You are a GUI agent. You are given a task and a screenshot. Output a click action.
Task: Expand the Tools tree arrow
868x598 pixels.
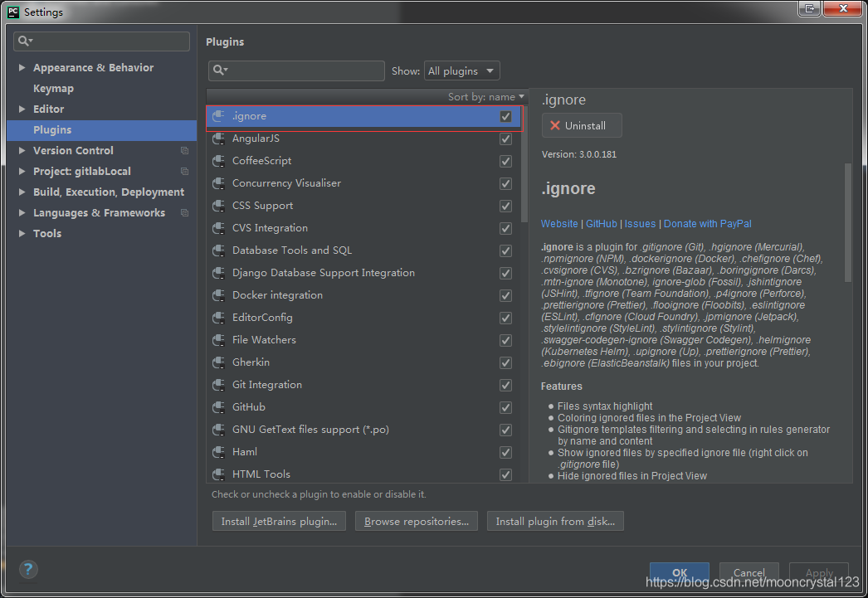22,233
